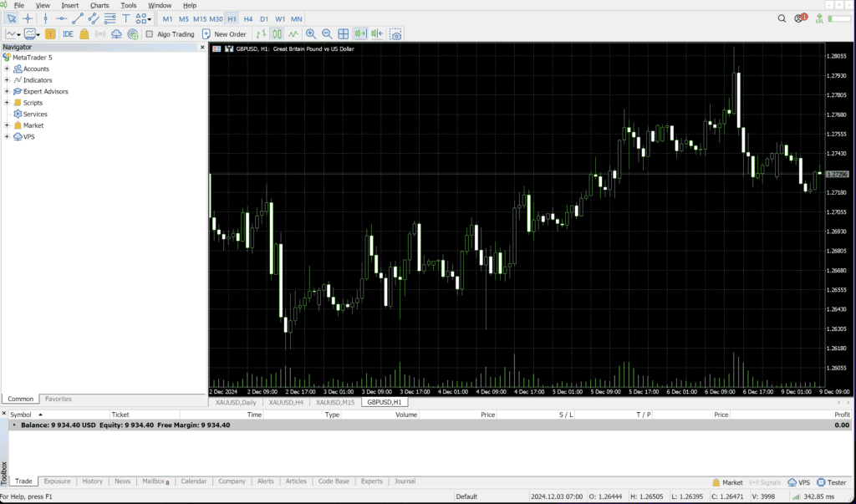Open search with magnifier icon
The height and width of the screenshot is (504, 856).
click(782, 18)
